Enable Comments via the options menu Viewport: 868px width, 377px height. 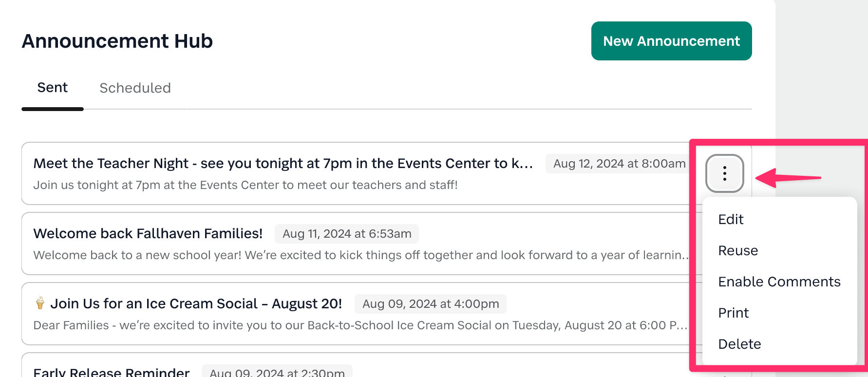779,282
